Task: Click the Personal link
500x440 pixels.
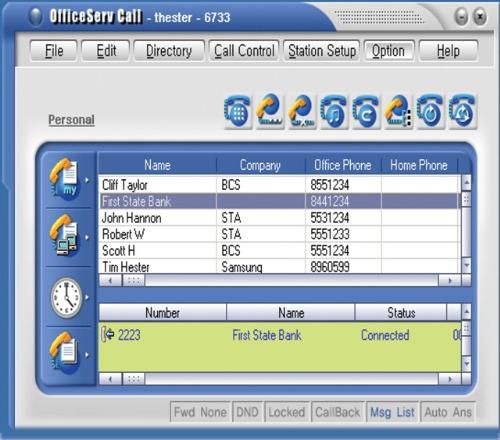Action: pos(71,120)
